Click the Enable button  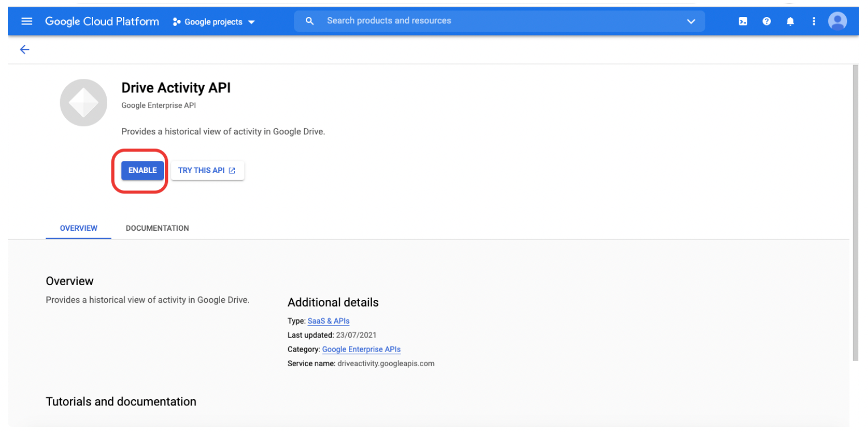[x=142, y=170]
